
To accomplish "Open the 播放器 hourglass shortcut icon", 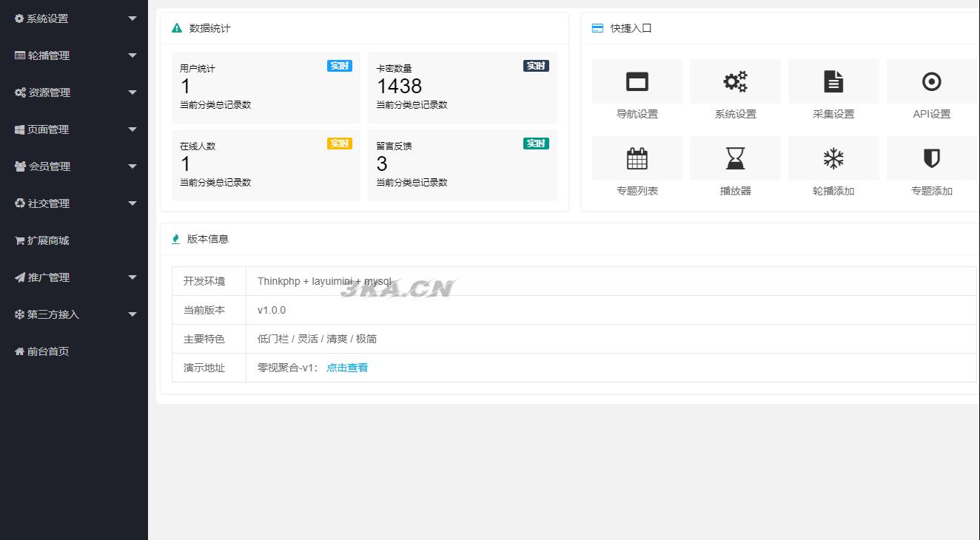I will (735, 158).
